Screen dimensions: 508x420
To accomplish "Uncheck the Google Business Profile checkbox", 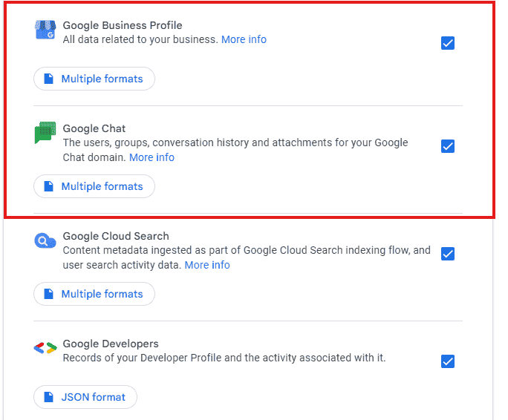I will point(448,43).
